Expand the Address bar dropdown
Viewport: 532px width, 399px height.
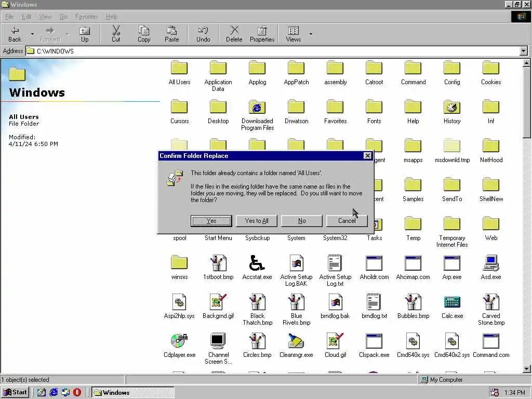point(524,51)
